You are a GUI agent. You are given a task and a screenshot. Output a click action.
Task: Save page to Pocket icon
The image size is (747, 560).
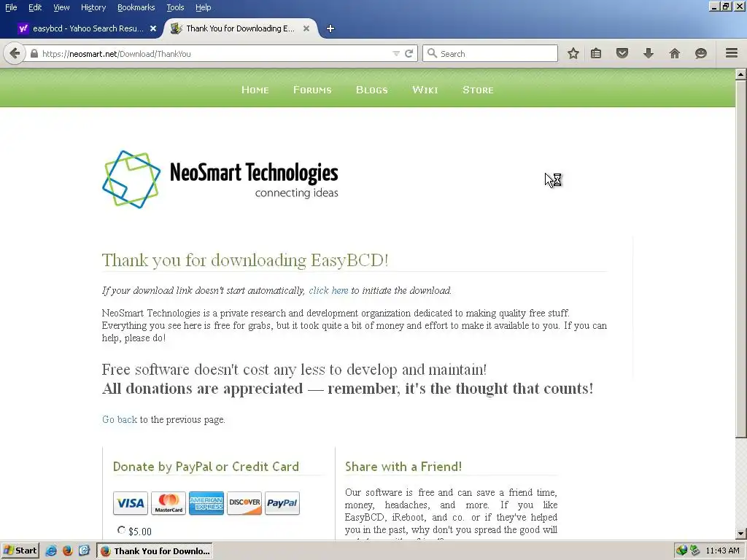pyautogui.click(x=622, y=53)
